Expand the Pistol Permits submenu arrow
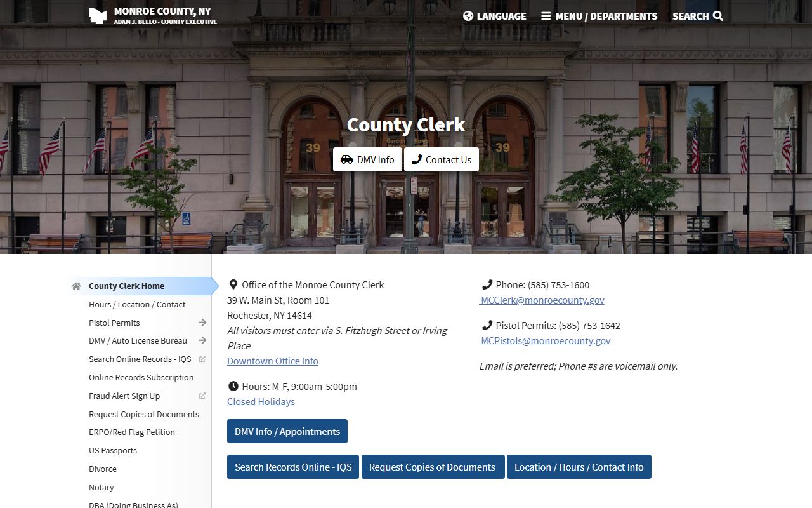This screenshot has height=508, width=812. 202,323
